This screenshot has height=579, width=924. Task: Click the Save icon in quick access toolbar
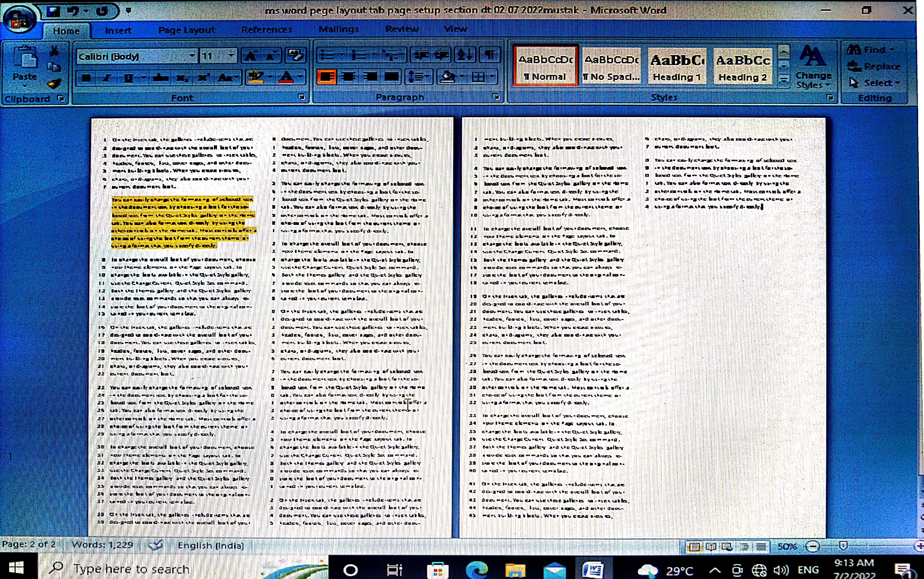point(53,11)
